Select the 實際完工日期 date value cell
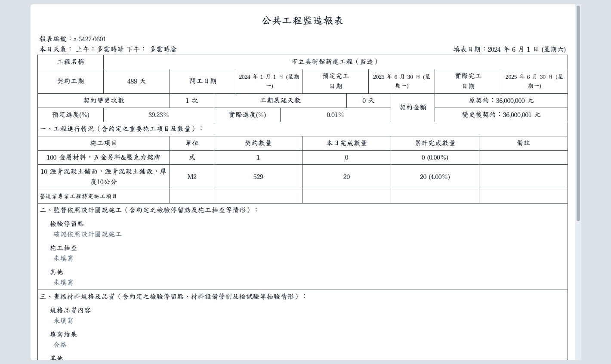This screenshot has height=364, width=611. click(534, 81)
